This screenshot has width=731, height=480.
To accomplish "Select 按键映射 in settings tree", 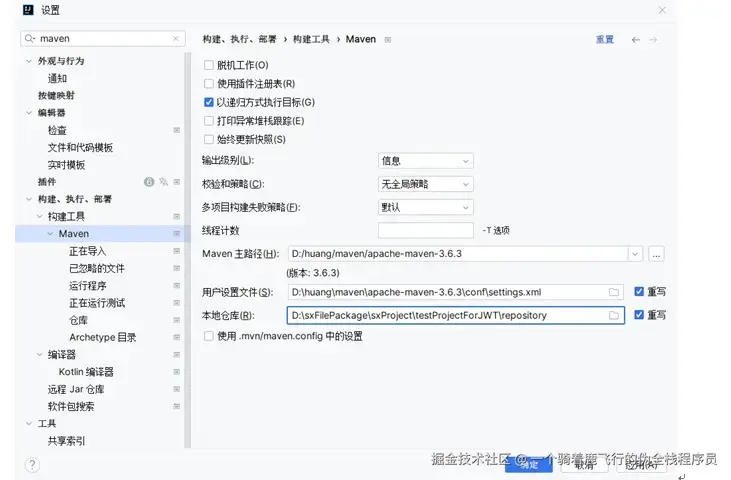I will tap(56, 96).
